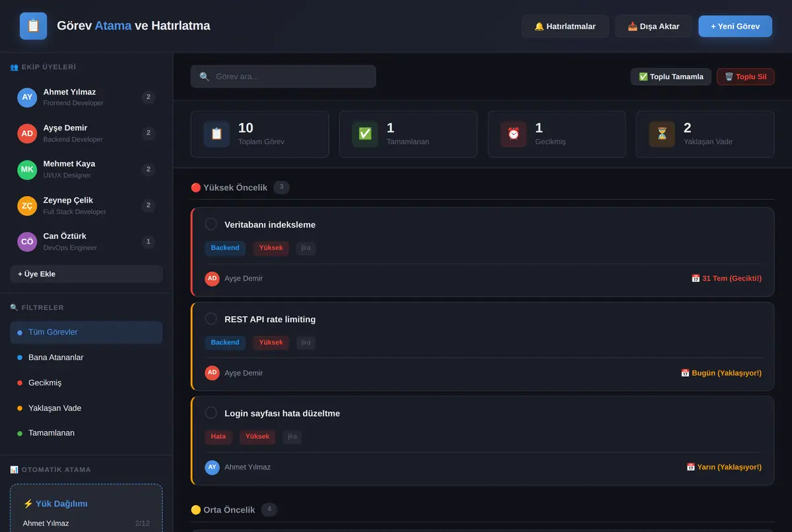The image size is (792, 532).
Task: Open Hatırlatmalar reminders button
Action: 565,26
